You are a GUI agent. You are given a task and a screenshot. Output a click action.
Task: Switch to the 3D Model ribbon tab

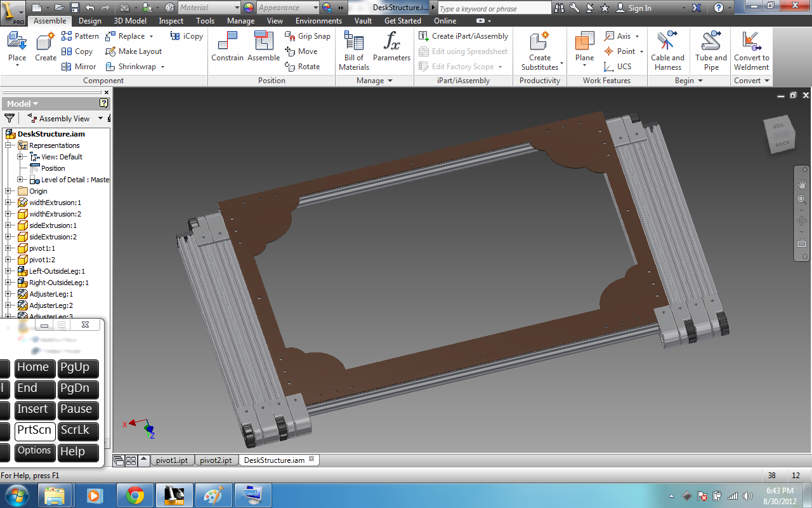(130, 21)
